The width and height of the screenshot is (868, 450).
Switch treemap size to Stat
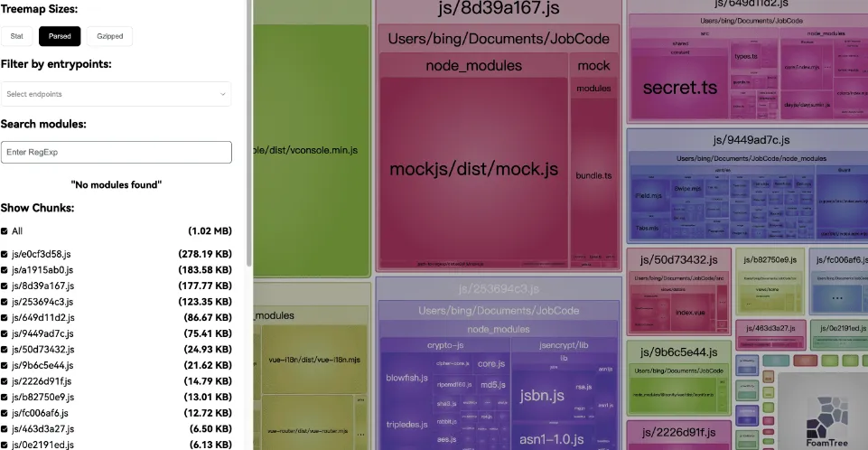click(17, 36)
